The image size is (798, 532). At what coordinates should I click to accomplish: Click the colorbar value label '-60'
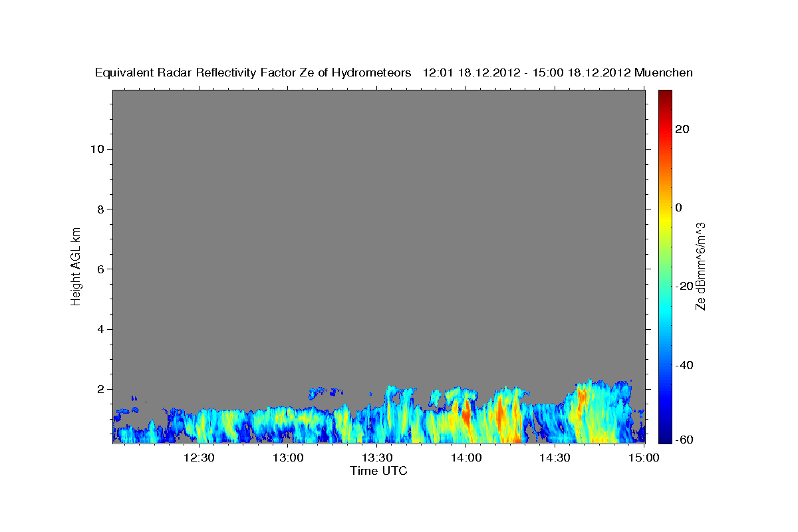[684, 440]
